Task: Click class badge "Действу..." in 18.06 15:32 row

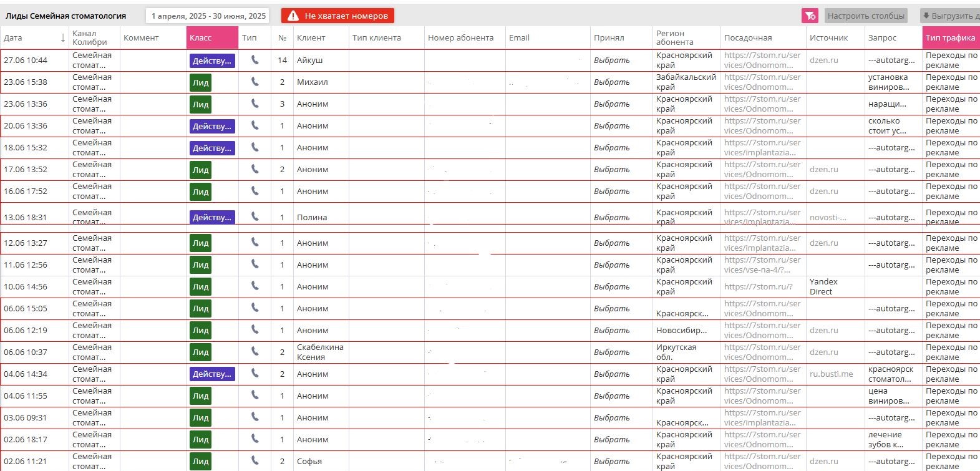Action: pos(212,148)
